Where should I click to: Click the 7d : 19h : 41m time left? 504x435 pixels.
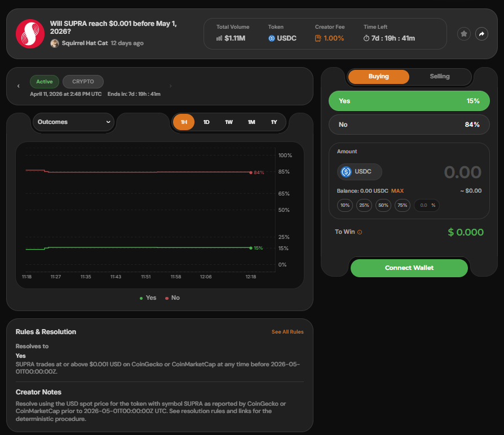pyautogui.click(x=393, y=38)
